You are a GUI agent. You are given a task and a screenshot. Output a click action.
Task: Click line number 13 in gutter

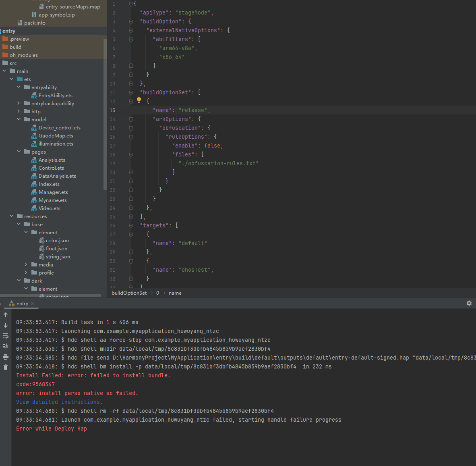click(112, 110)
